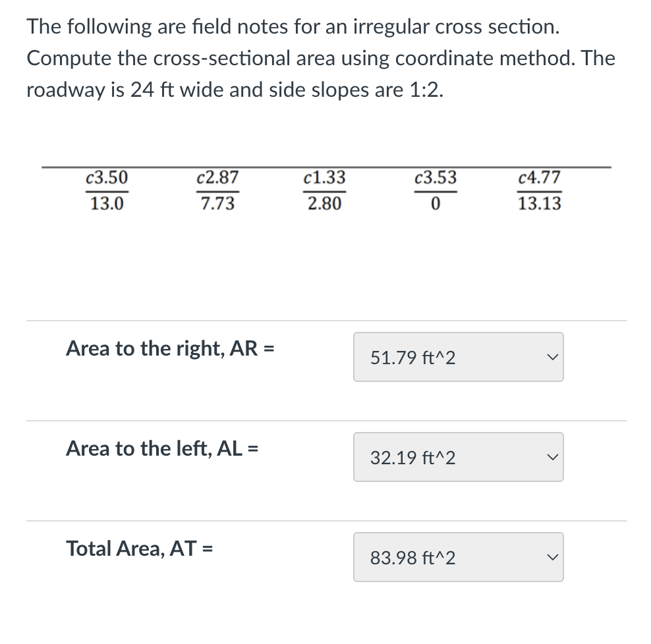
Task: Click the c1.33 field note value
Action: coord(324,178)
